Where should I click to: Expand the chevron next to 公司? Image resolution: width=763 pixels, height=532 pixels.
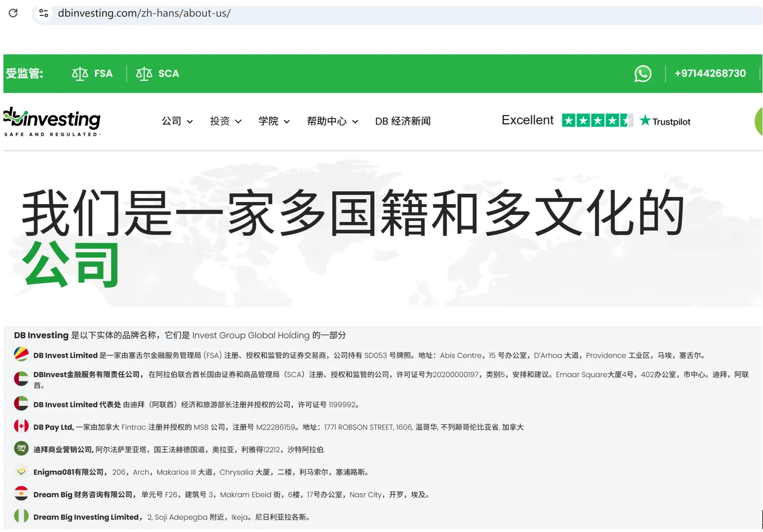[x=190, y=122]
